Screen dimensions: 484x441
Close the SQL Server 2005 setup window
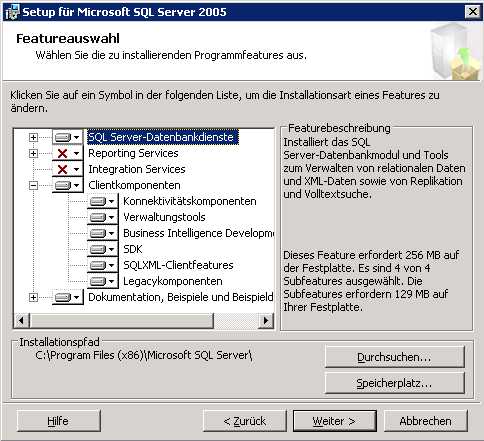473,12
